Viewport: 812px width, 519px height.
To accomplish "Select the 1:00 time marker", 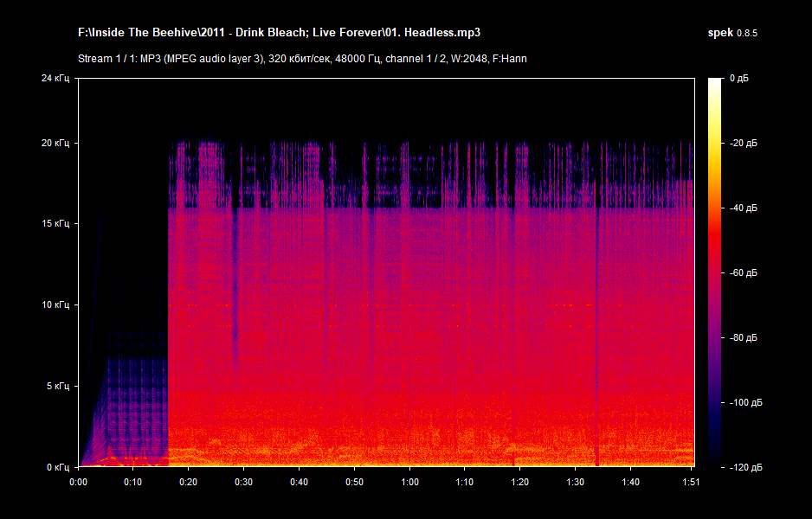I will coord(409,482).
